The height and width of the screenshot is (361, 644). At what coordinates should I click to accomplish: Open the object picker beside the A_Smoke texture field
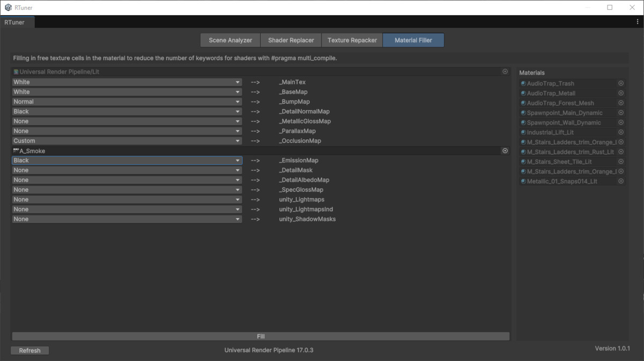[504, 150]
